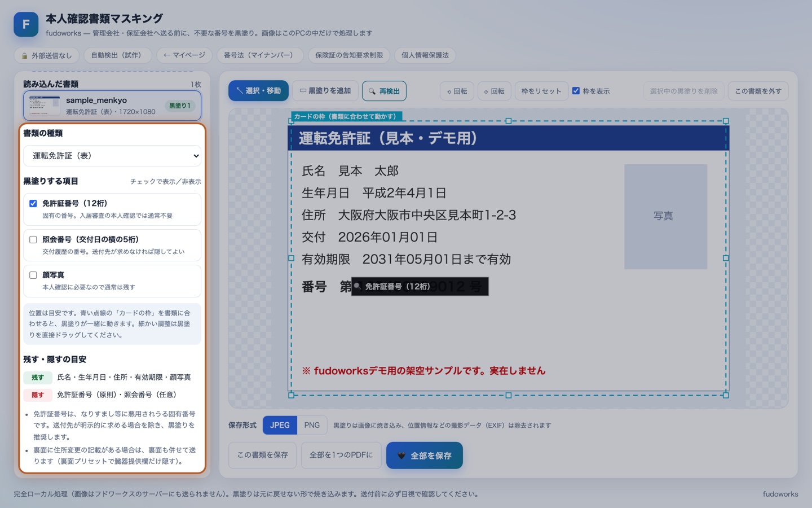The image size is (812, 508).
Task: Select the JPEG save format
Action: pyautogui.click(x=280, y=425)
